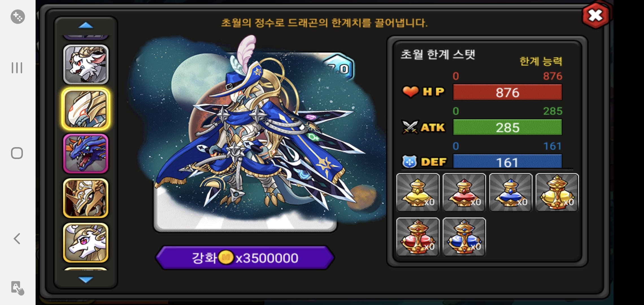Choose the white rabbit-eared dragon portrait
Screen dimensions: 644x305
pyautogui.click(x=86, y=65)
